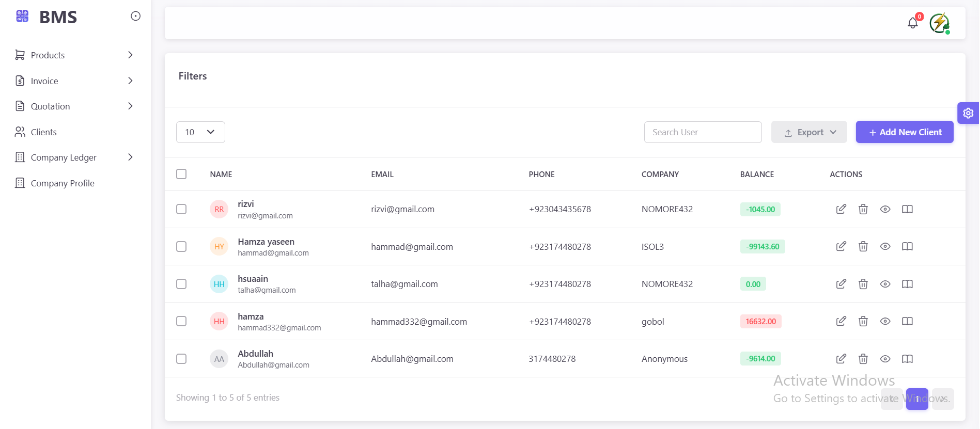Open Company Profile from the sidebar
Viewport: 980px width, 429px height.
[62, 183]
